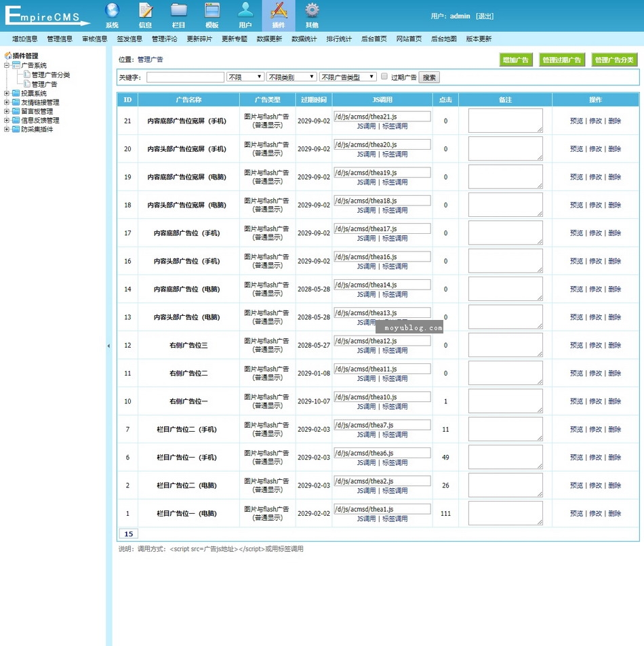Image resolution: width=644 pixels, height=646 pixels.
Task: Open 网站首页 menu item
Action: (x=409, y=39)
